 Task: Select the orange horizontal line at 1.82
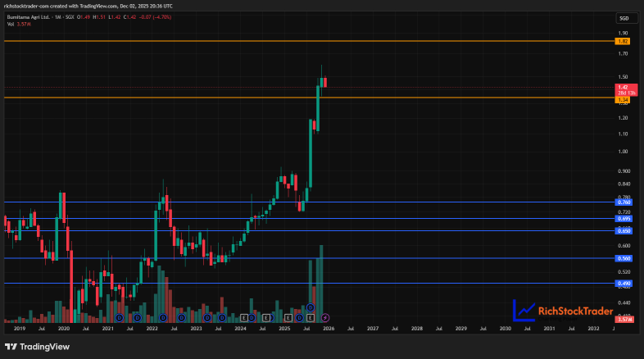(308, 41)
